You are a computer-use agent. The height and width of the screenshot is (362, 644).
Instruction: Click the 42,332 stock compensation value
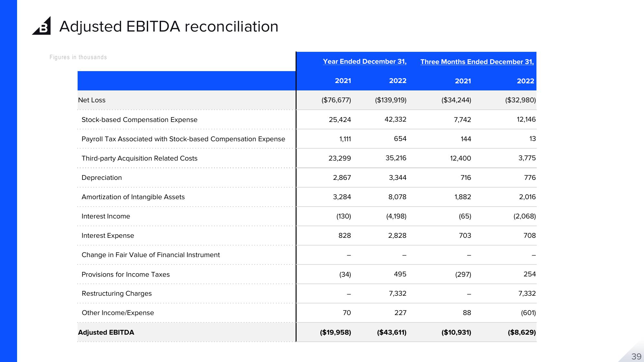coord(395,119)
